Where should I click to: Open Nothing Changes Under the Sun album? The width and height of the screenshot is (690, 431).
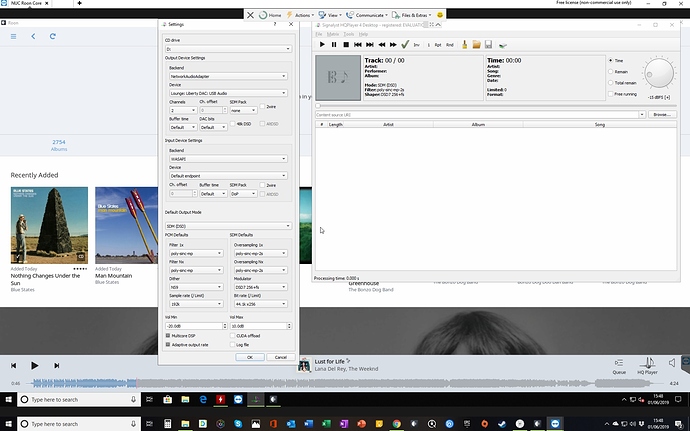click(49, 225)
